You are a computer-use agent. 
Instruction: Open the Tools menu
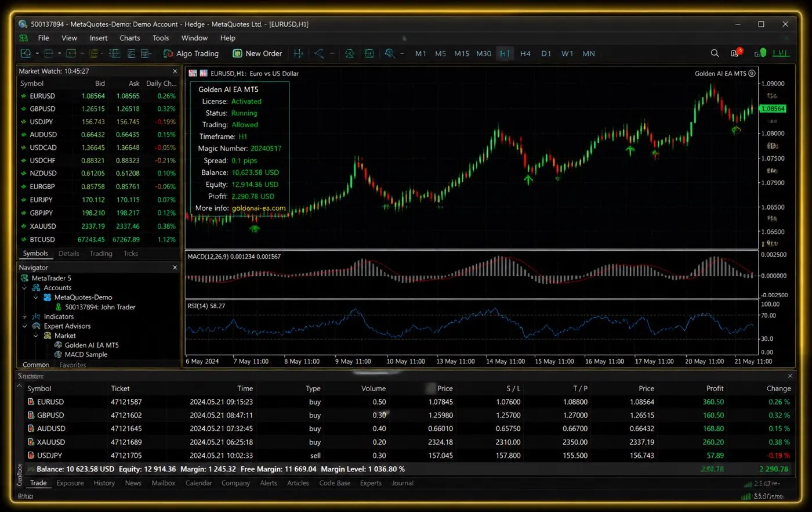click(x=161, y=38)
